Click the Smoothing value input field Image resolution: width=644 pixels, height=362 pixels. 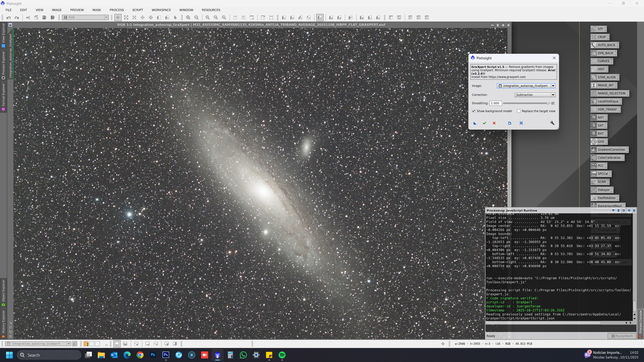tap(495, 103)
